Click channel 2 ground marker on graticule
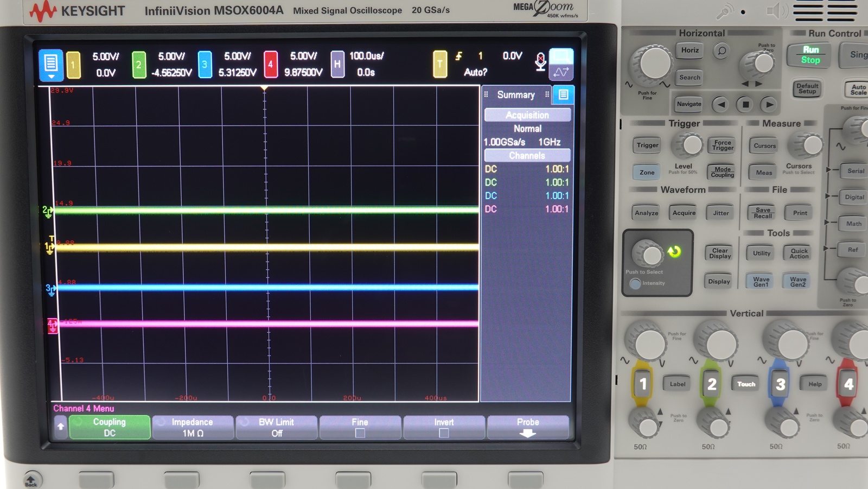 coord(48,211)
